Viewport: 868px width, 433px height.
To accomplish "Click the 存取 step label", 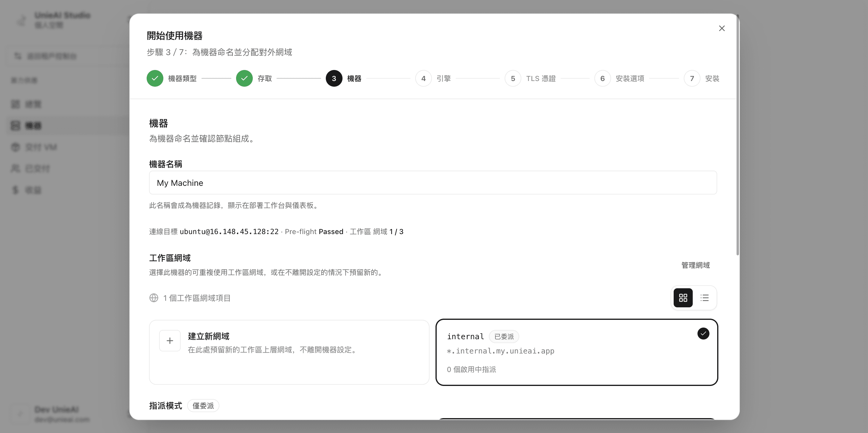I will tap(265, 78).
